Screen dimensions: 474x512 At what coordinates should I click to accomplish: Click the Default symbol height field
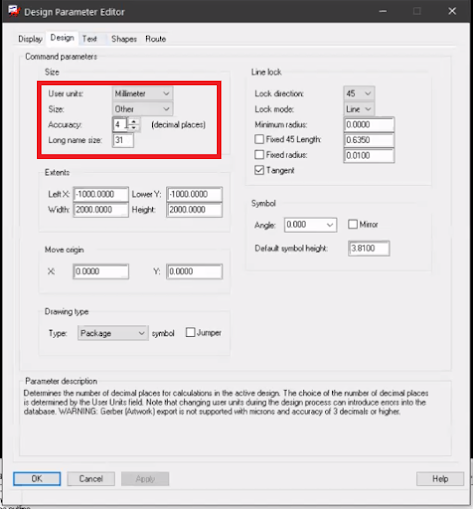[369, 248]
